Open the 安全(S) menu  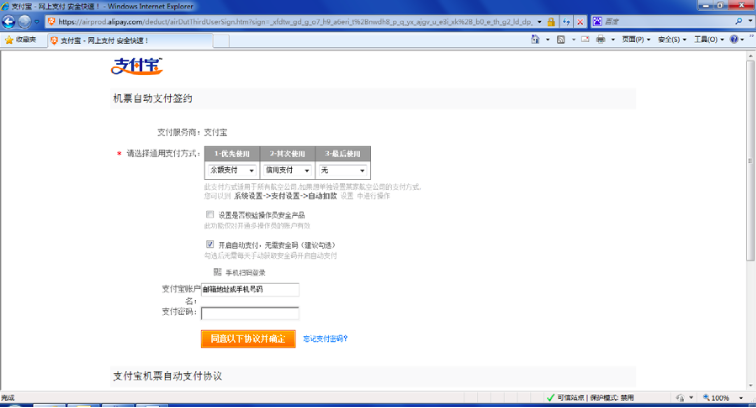pyautogui.click(x=672, y=40)
